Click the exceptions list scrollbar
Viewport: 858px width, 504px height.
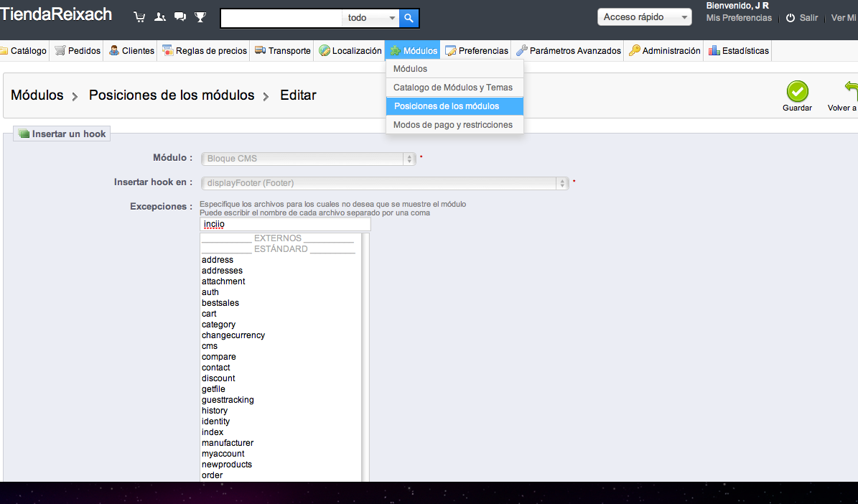(365, 358)
